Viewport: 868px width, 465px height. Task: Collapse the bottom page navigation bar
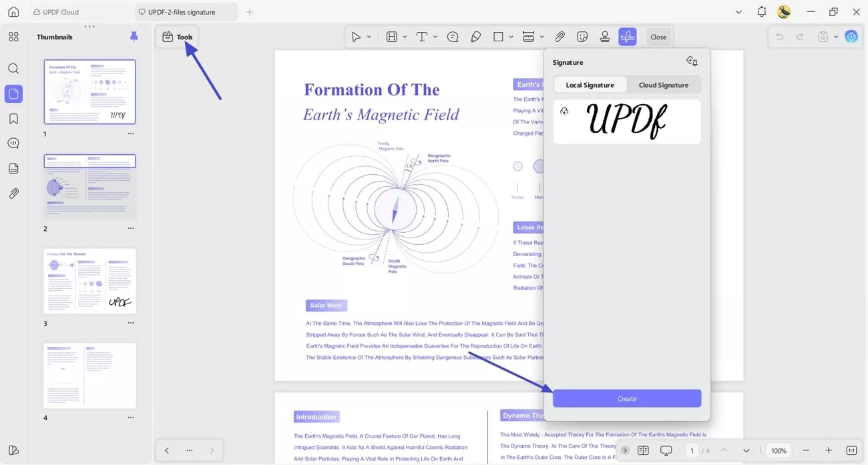625,450
